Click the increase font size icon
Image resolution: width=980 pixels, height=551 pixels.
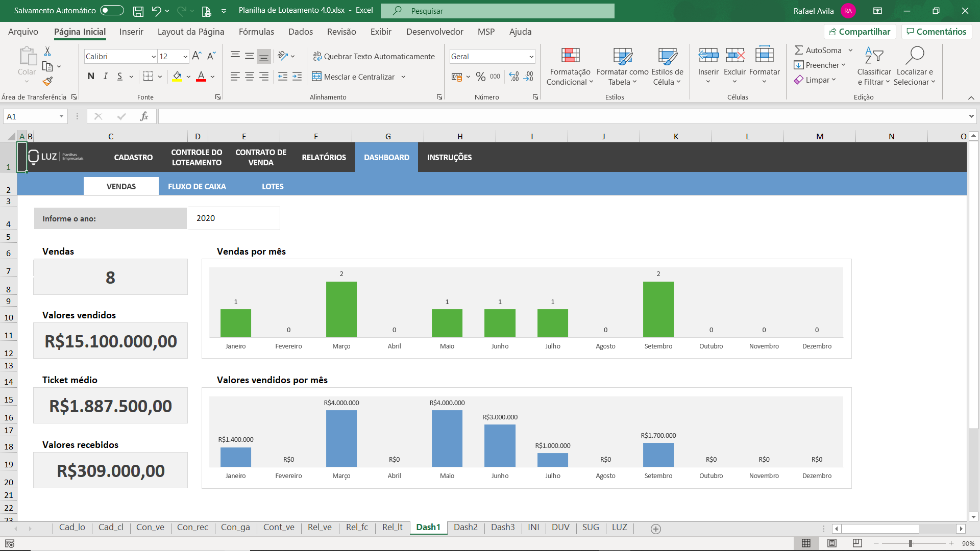click(x=197, y=56)
